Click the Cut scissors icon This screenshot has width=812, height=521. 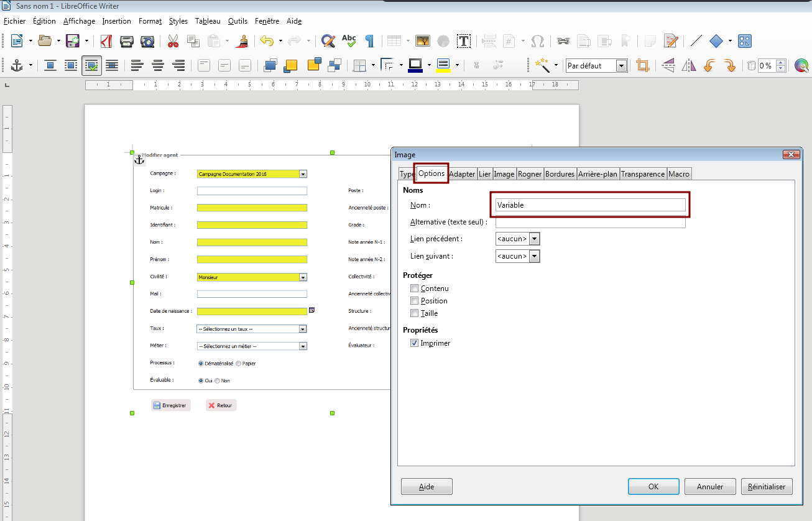click(x=173, y=41)
